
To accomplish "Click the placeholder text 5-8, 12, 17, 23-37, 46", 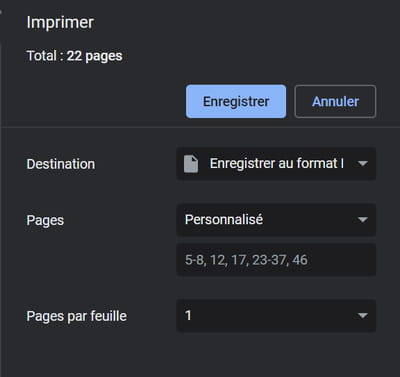I will point(246,260).
